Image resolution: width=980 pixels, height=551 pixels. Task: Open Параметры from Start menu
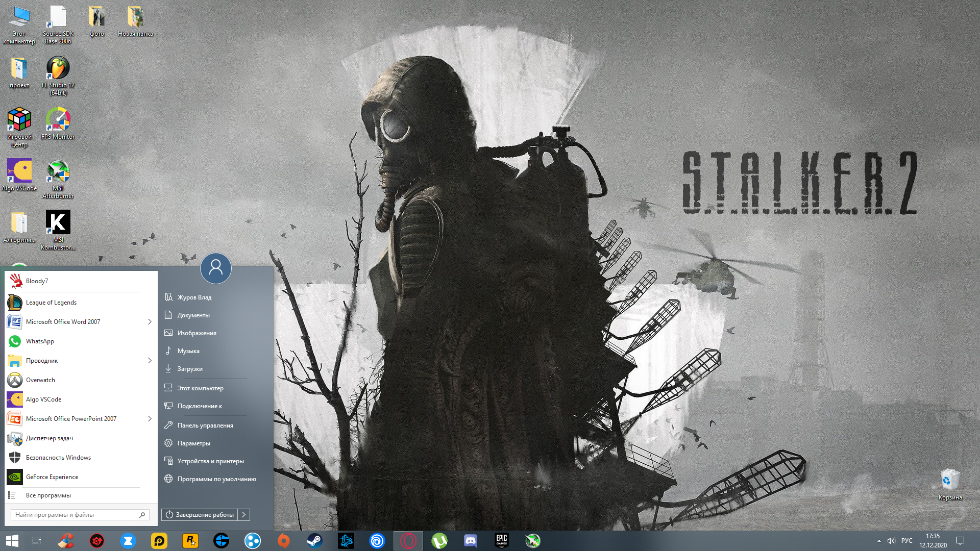click(193, 442)
